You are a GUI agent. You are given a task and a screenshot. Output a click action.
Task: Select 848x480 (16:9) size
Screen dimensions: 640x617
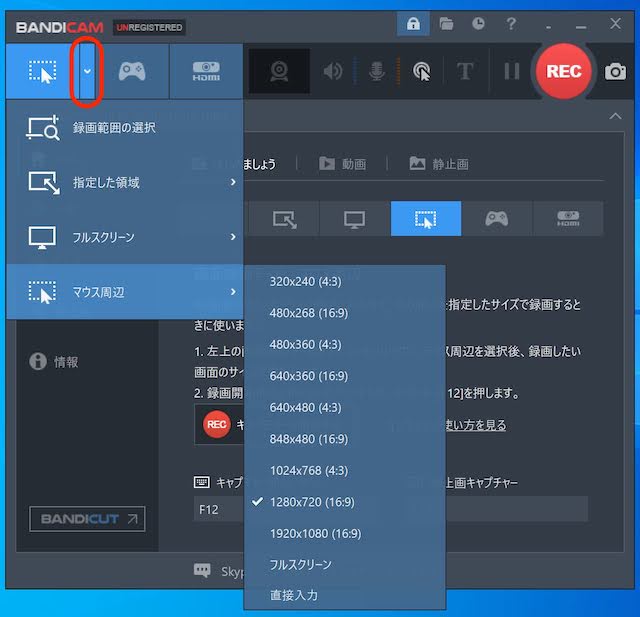344,439
